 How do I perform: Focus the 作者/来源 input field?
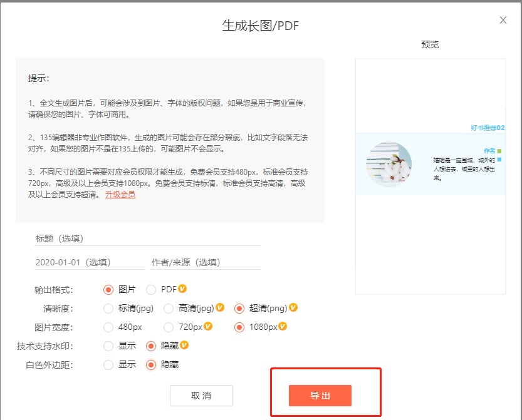point(205,262)
